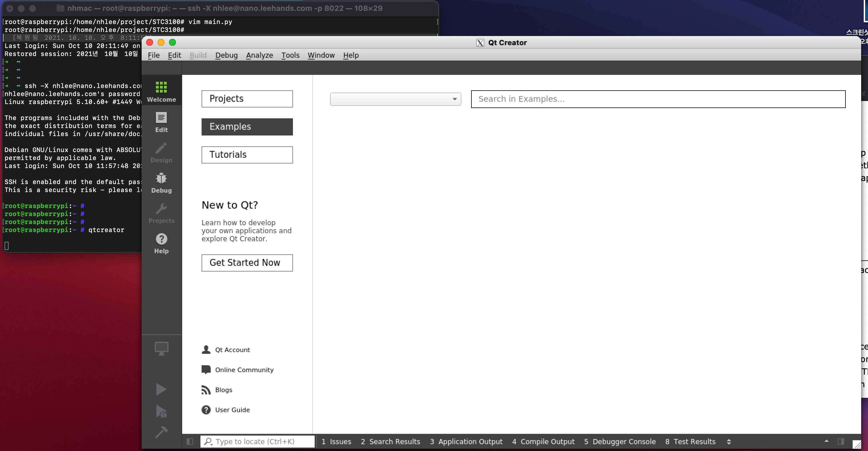Click the qtcreator command text in the terminal

pos(106,230)
